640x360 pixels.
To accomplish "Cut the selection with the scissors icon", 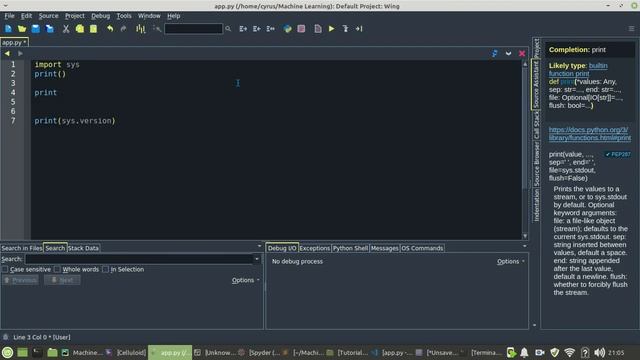I will (66, 29).
